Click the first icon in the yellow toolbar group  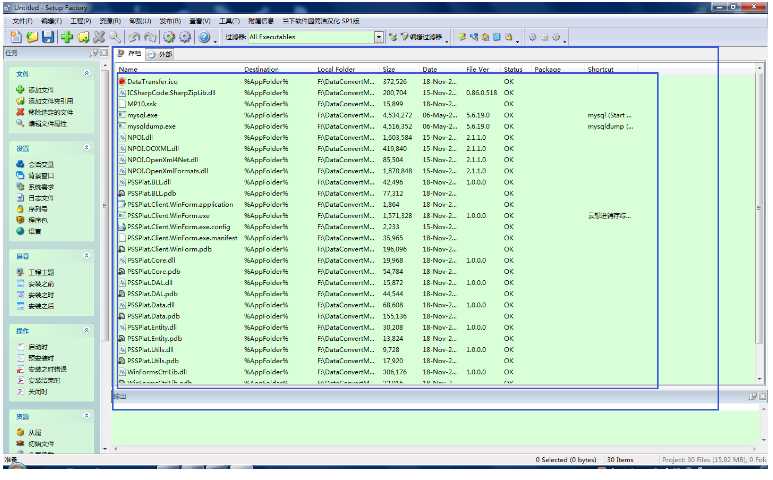[x=462, y=37]
